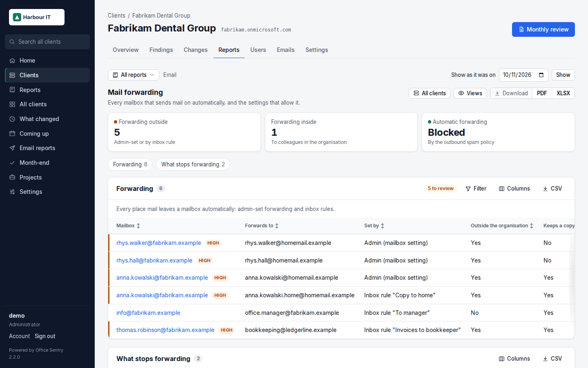Open Projects in sidebar
The width and height of the screenshot is (588, 368).
(x=47, y=177)
